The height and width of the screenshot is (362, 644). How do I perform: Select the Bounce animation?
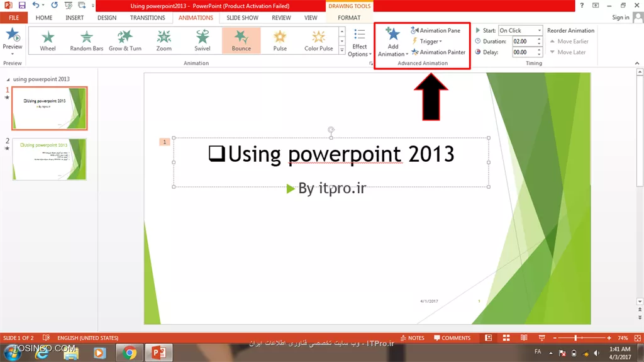(241, 41)
